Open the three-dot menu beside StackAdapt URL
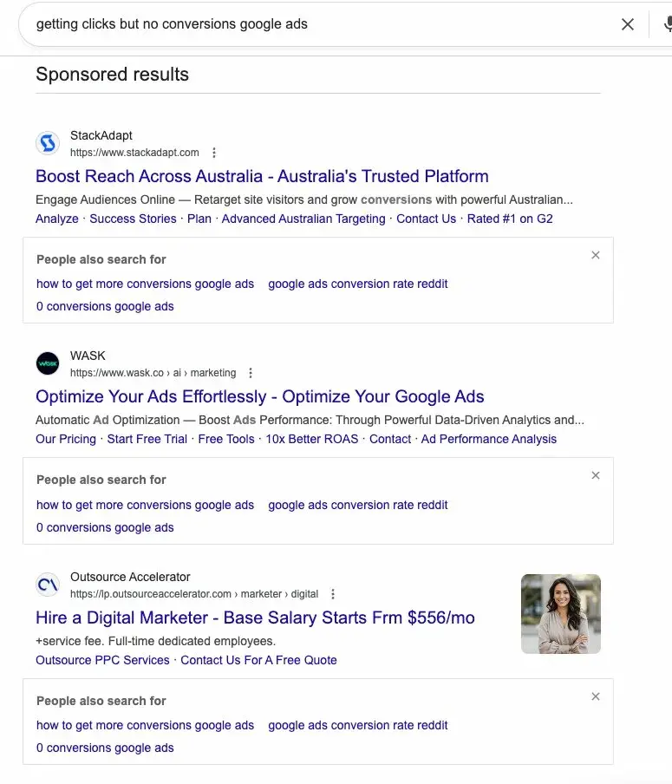Image resolution: width=672 pixels, height=784 pixels. point(214,151)
